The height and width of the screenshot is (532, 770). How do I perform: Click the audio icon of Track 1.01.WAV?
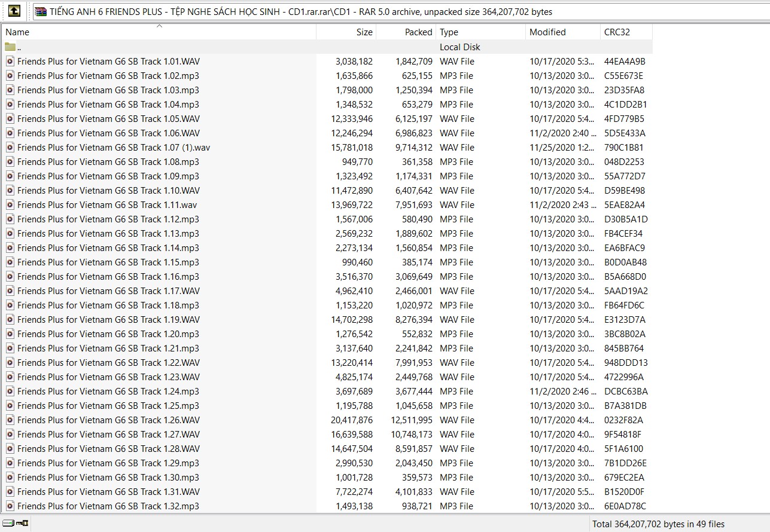(10, 61)
